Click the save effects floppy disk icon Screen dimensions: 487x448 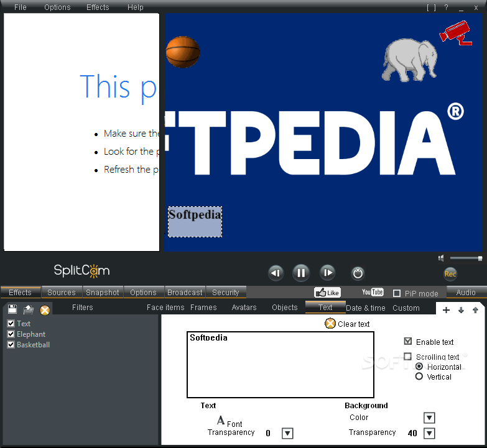[x=12, y=309]
